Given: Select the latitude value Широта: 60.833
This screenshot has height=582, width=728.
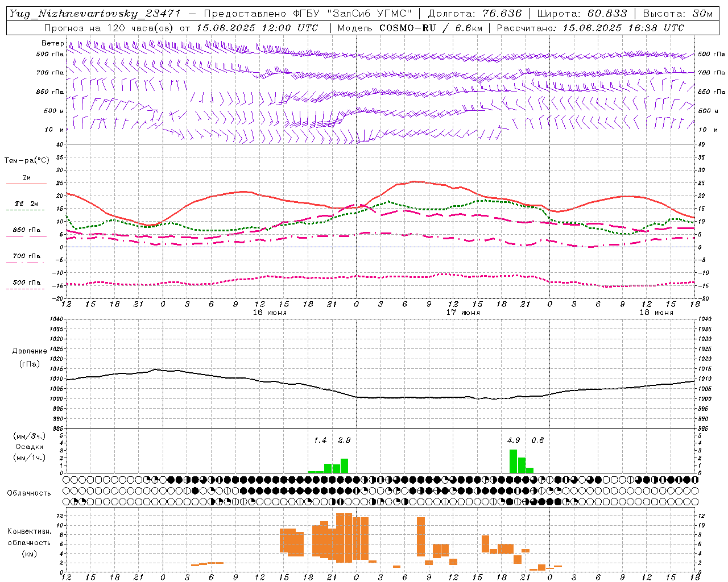Looking at the screenshot, I should (x=582, y=14).
